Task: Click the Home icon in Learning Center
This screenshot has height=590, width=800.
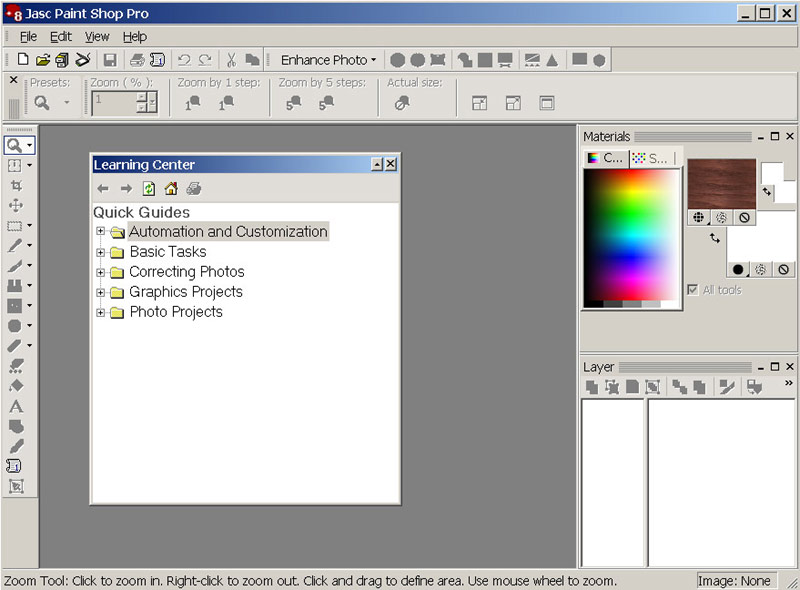Action: point(170,188)
